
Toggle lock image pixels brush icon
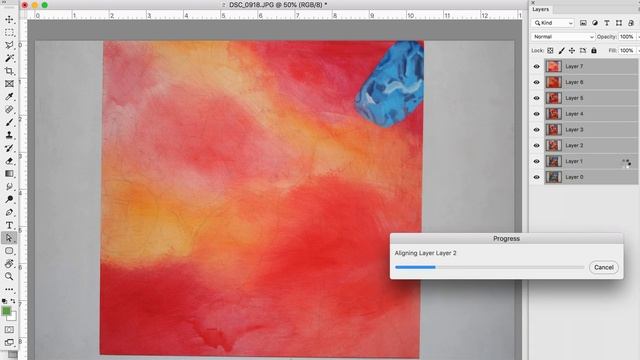(561, 51)
